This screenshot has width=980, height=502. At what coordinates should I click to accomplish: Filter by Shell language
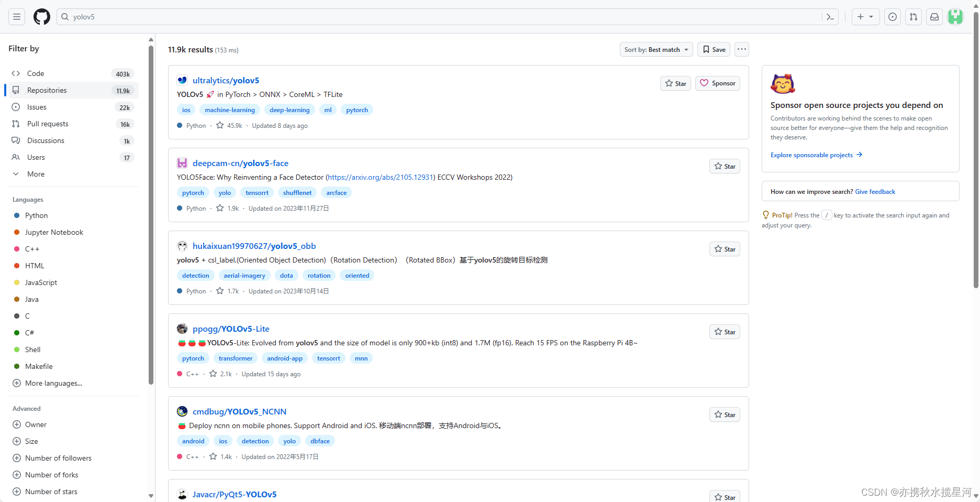(73, 350)
